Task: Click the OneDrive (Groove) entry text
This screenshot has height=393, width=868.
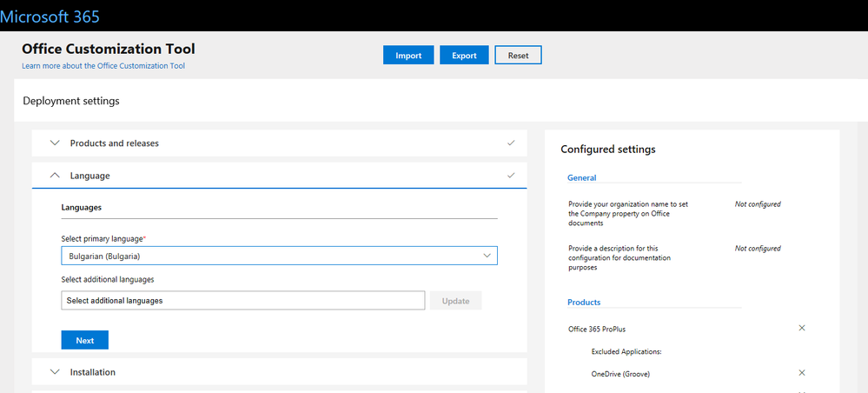Action: pyautogui.click(x=620, y=374)
